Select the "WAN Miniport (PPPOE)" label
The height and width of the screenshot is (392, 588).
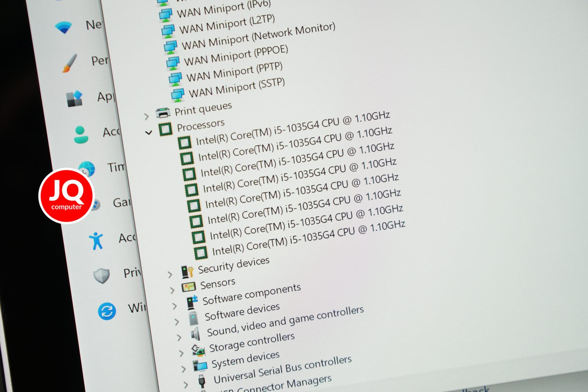click(236, 55)
